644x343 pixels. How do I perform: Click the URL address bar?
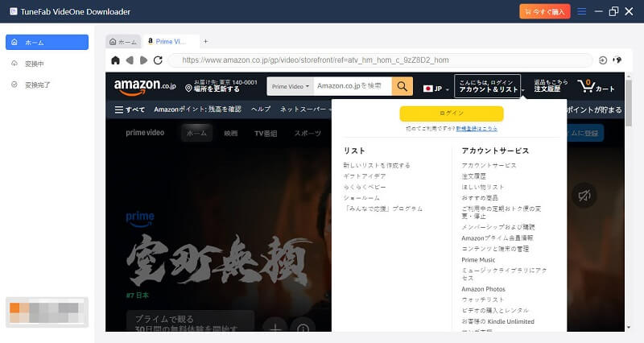(x=380, y=60)
